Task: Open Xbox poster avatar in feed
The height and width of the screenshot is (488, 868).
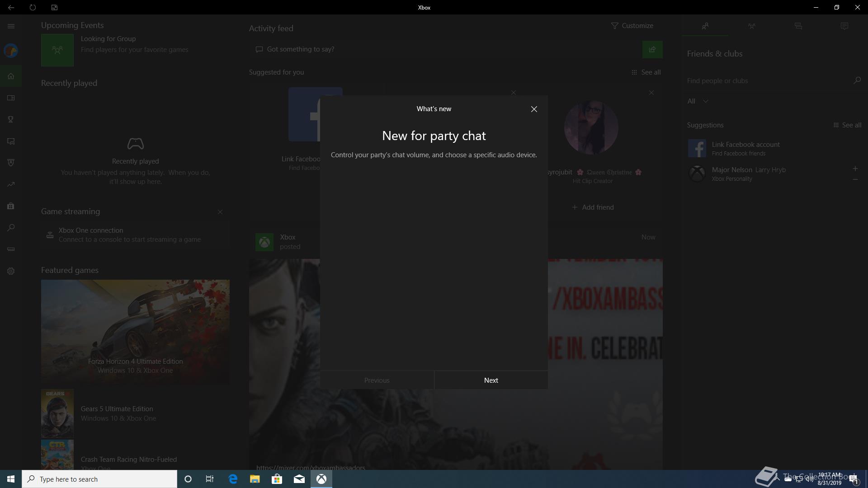Action: coord(264,242)
